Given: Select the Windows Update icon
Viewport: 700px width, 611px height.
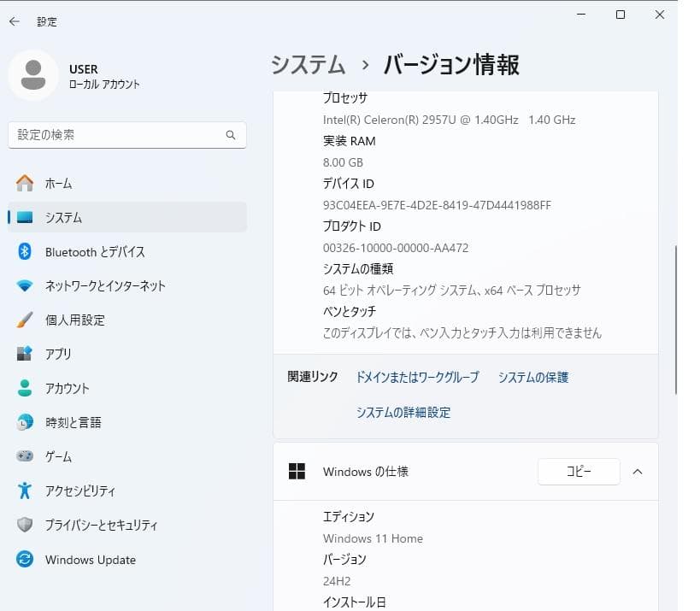Looking at the screenshot, I should pos(25,560).
